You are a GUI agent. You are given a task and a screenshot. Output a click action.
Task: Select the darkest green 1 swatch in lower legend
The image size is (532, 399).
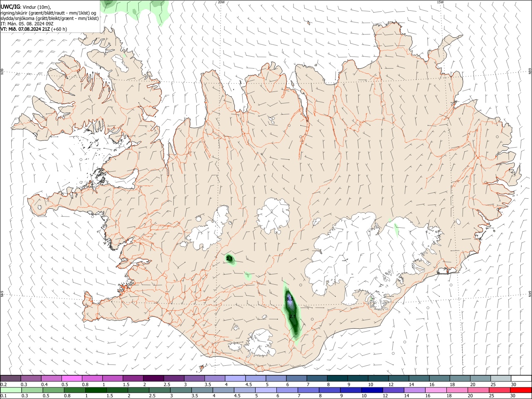click(96, 390)
